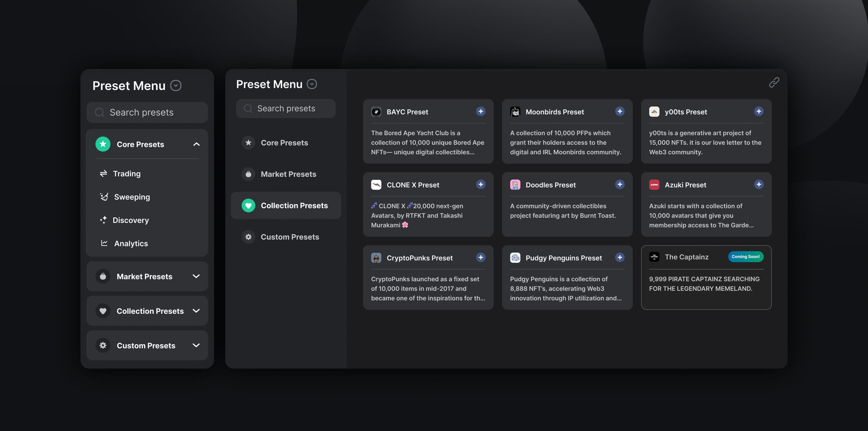The image size is (868, 431).
Task: Click the search magnifier in left panel
Action: [99, 112]
